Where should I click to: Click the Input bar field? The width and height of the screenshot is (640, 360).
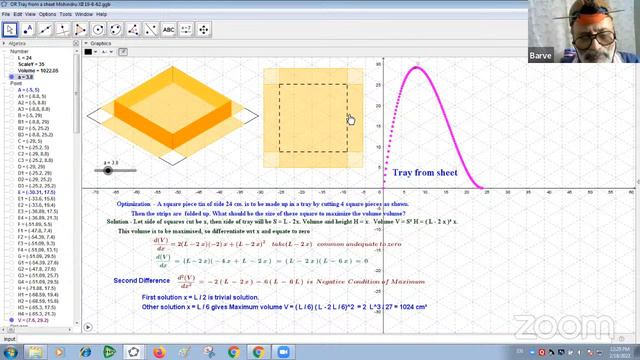(x=318, y=339)
